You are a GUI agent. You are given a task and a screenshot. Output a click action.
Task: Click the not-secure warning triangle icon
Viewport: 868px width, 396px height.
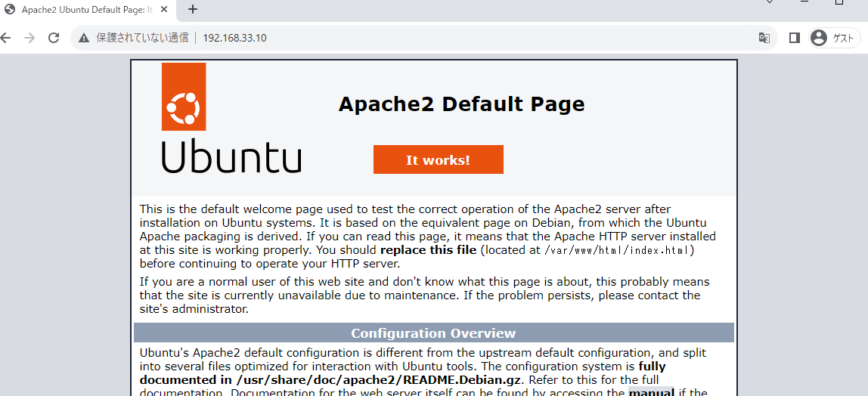click(84, 38)
